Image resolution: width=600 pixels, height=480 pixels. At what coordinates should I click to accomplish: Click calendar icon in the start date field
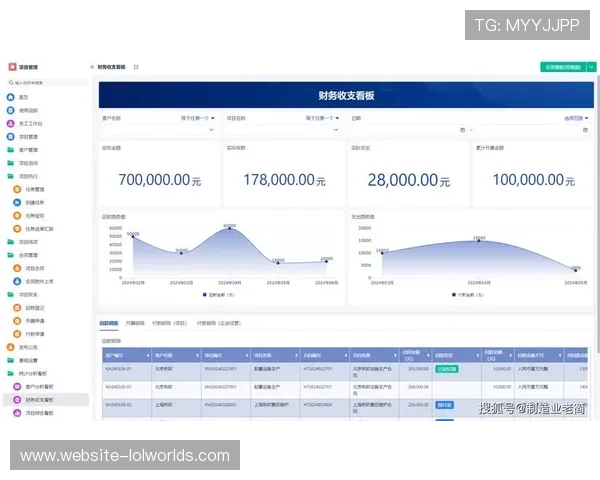pyautogui.click(x=461, y=130)
